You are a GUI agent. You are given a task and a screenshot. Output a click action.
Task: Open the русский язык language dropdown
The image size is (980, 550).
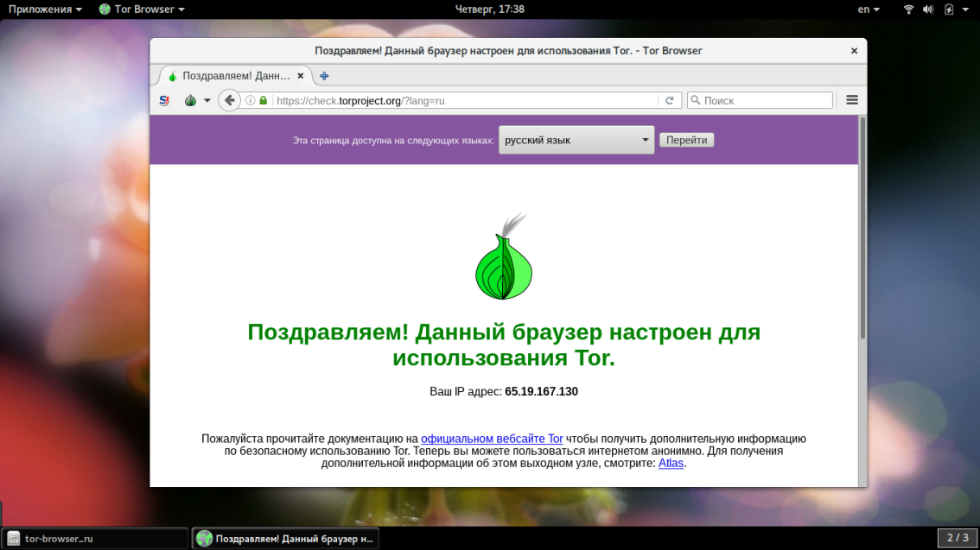pos(576,140)
